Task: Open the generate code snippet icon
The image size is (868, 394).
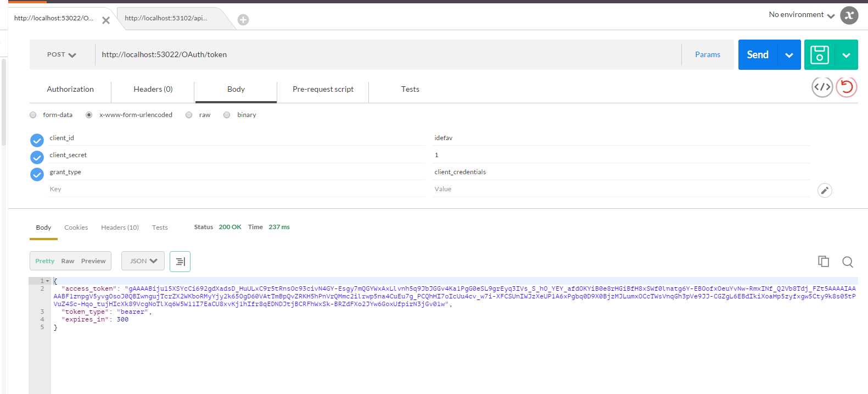Action: point(822,87)
